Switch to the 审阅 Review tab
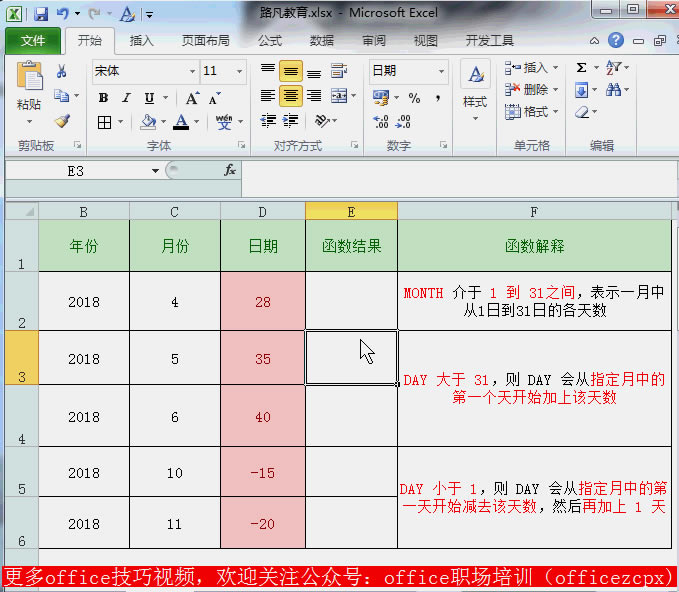 [x=374, y=41]
